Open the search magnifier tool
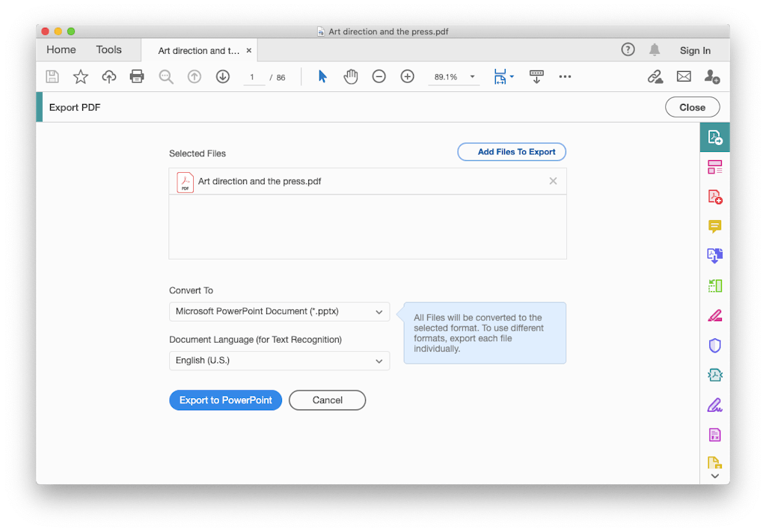Viewport: 766px width, 532px height. pos(165,76)
